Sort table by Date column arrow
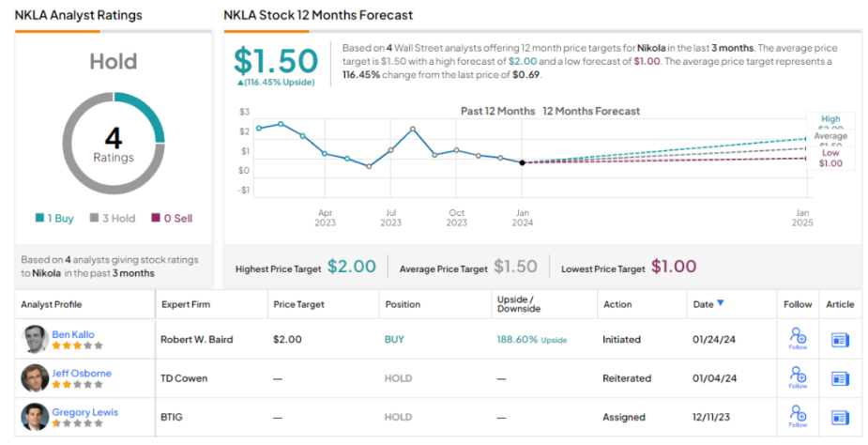This screenshot has width=868, height=445. (721, 303)
